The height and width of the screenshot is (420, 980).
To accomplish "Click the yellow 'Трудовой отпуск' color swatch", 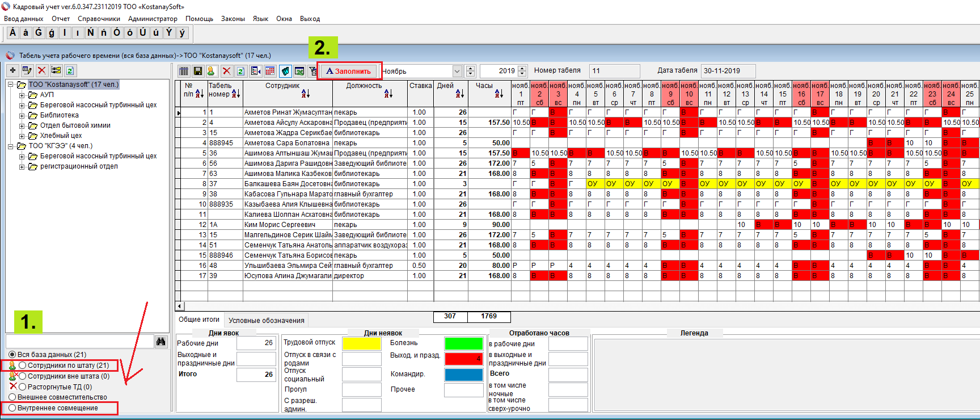I will pyautogui.click(x=361, y=343).
